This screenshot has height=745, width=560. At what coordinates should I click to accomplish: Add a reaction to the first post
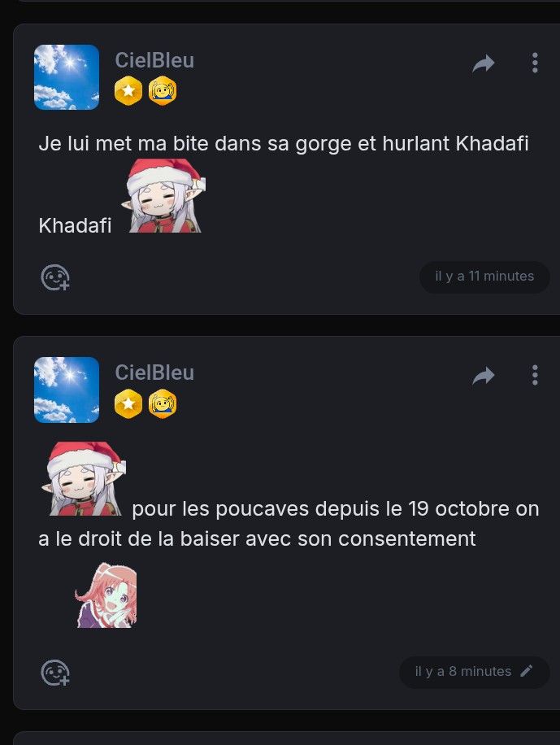pos(55,277)
